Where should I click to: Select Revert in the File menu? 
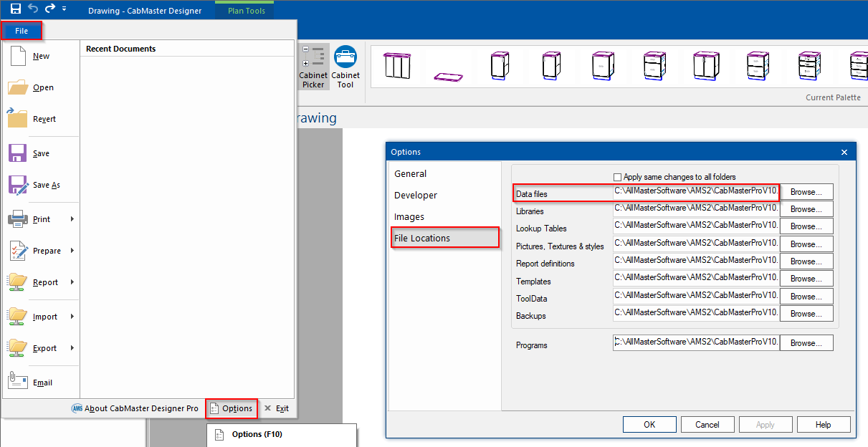tap(41, 119)
